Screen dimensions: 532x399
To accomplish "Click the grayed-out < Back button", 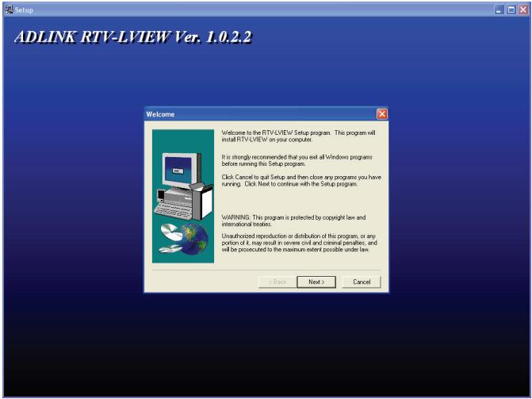I will [277, 282].
